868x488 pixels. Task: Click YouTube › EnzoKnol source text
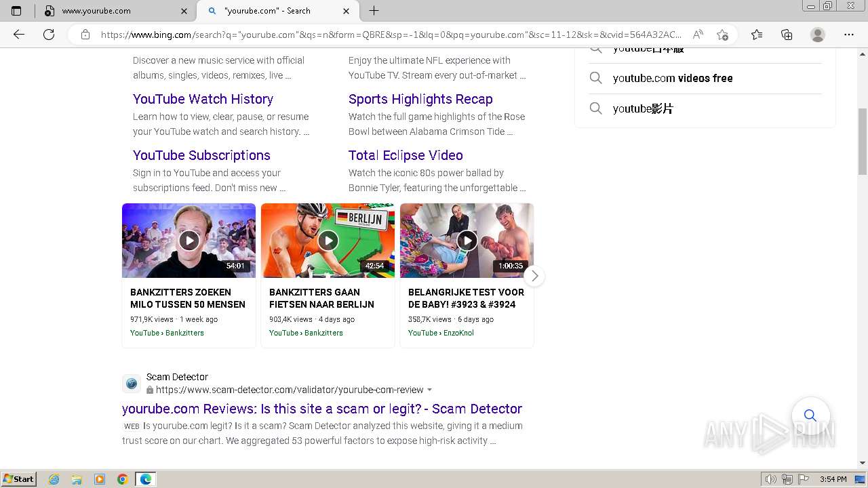click(441, 333)
